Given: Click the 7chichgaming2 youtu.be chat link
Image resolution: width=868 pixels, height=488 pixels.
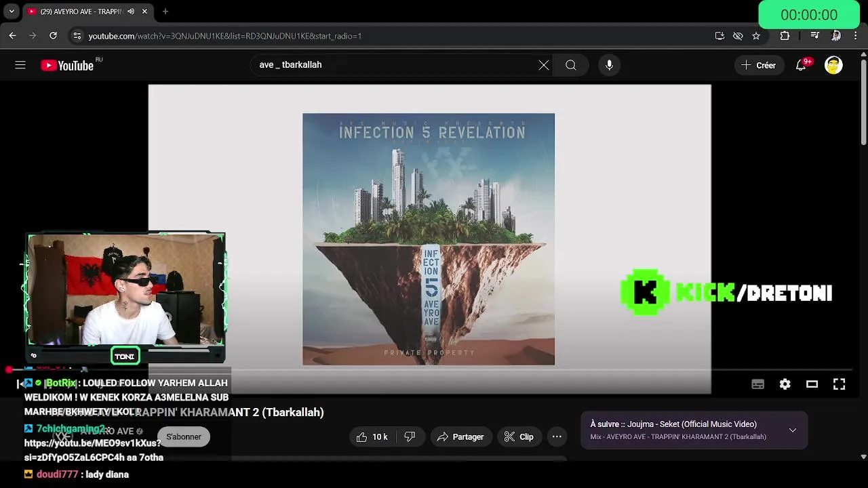Looking at the screenshot, I should click(x=94, y=450).
